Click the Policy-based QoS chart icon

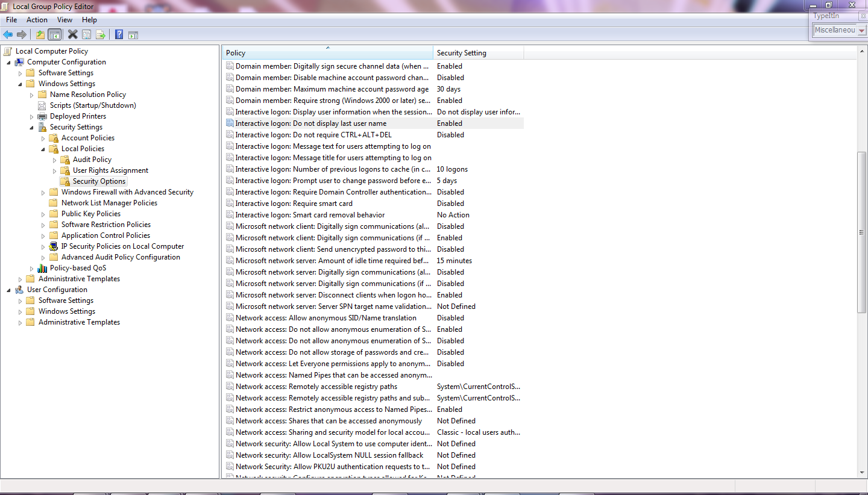tap(42, 268)
